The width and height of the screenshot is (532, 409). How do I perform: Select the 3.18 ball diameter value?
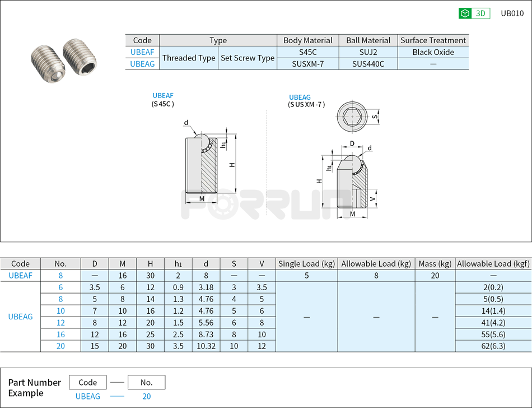206,287
